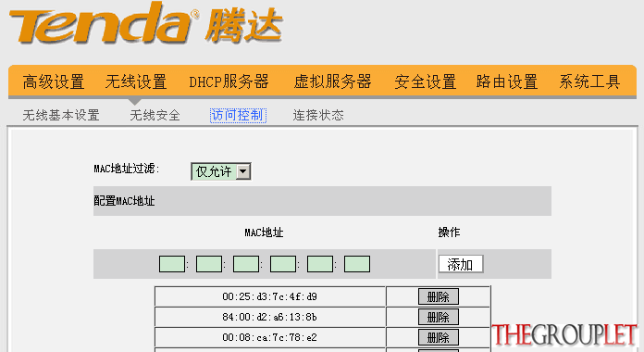Open the 路由设置 menu
Screen dimensions: 644x352
tap(507, 82)
